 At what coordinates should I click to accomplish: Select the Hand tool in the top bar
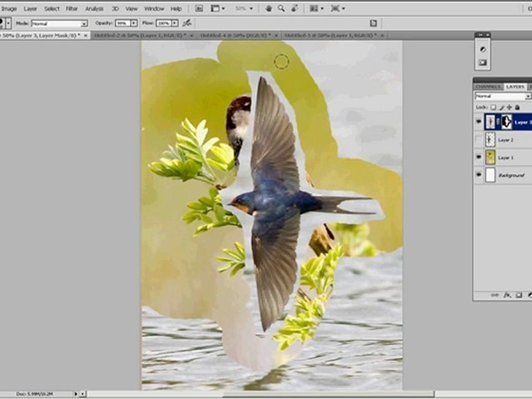(268, 8)
